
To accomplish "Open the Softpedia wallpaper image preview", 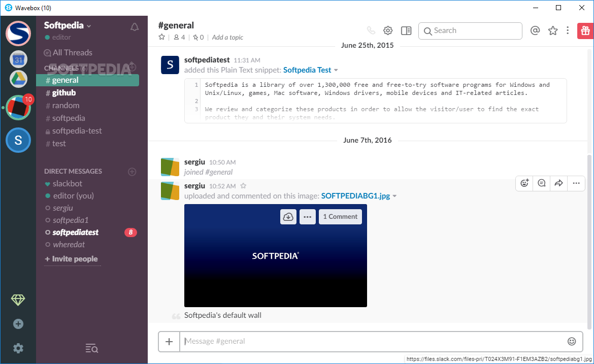I will click(275, 256).
